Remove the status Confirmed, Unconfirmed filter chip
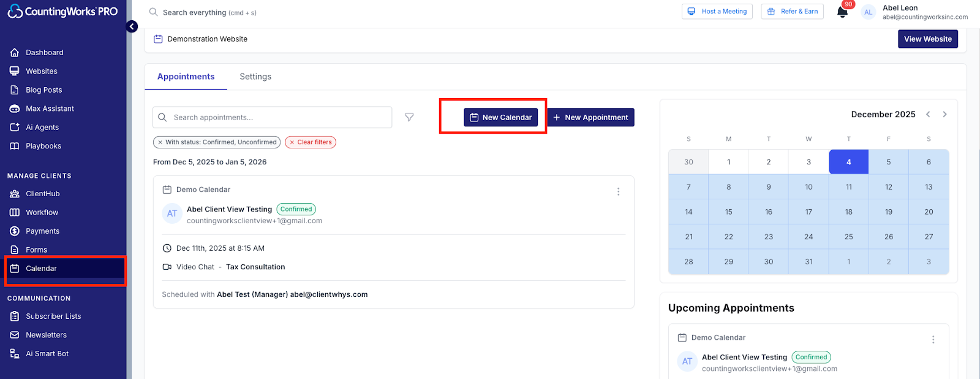Screen dimensions: 980x379 [160, 142]
